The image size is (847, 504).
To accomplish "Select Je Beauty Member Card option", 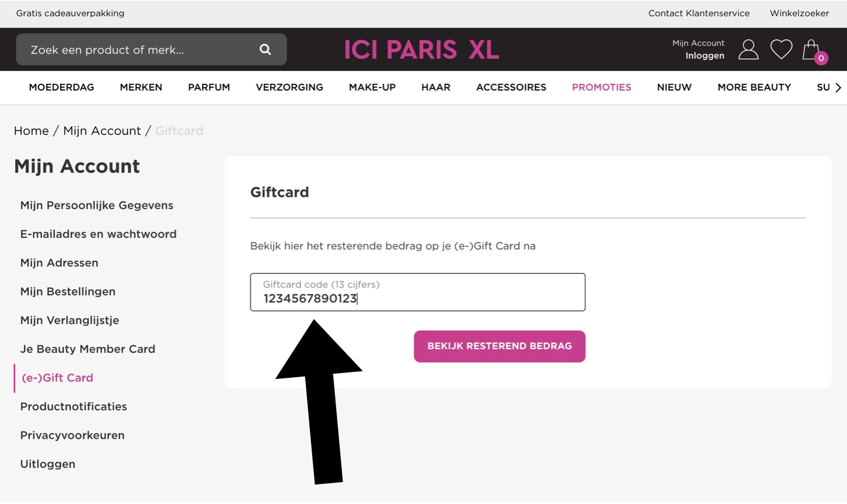I will pyautogui.click(x=88, y=349).
